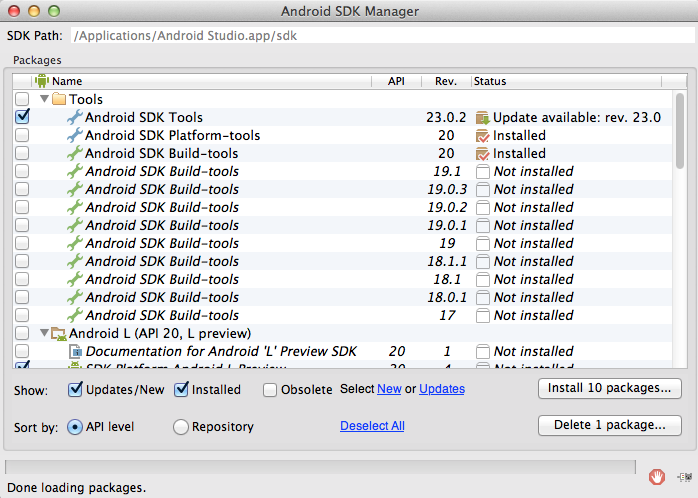
Task: Click wrench icon of installed Build-tools rev 20
Action: (74, 153)
